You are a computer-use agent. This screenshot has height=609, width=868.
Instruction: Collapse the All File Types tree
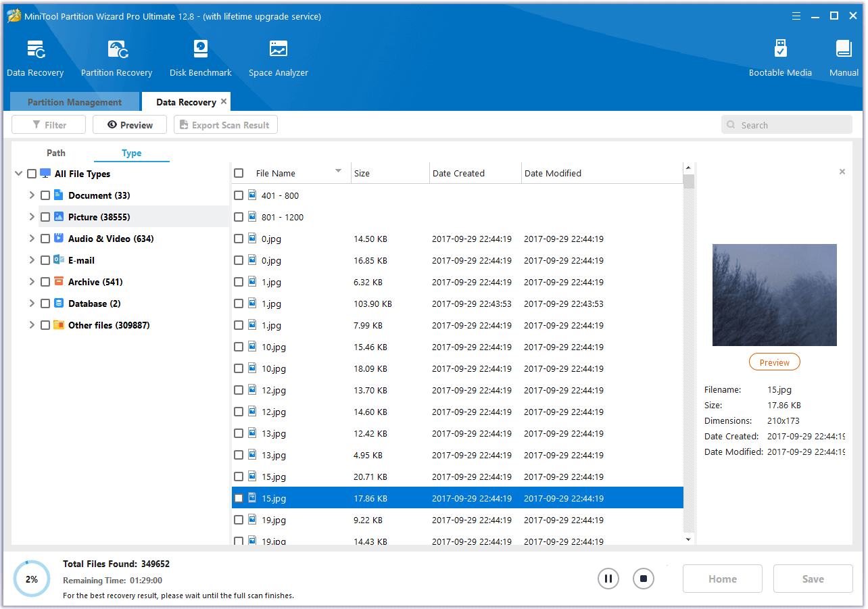(x=18, y=174)
